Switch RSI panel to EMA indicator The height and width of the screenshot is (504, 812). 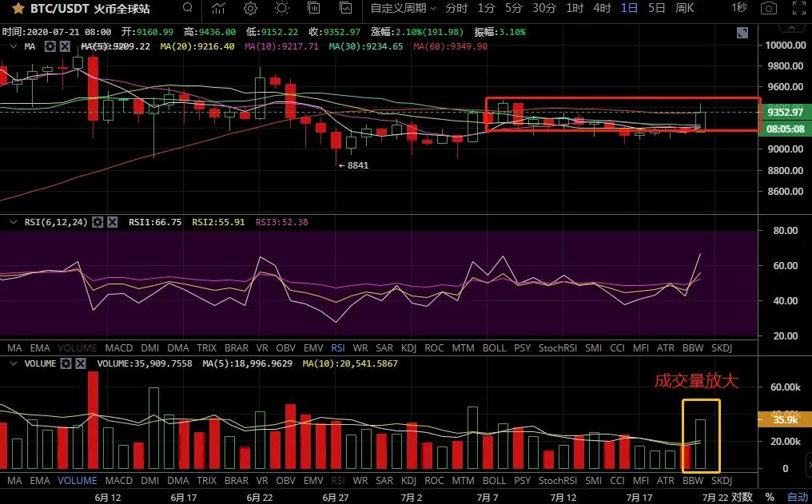40,347
